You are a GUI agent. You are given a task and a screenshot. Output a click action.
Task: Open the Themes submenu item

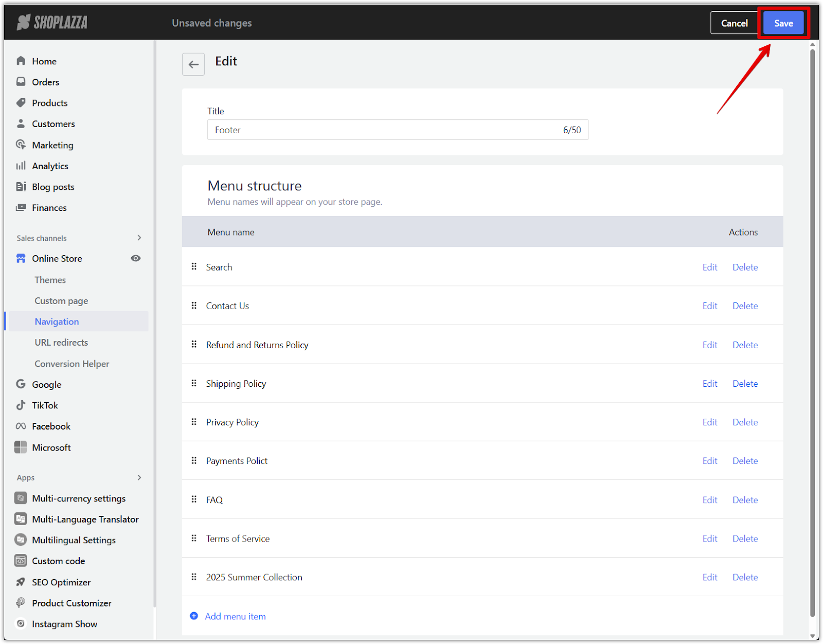point(50,280)
